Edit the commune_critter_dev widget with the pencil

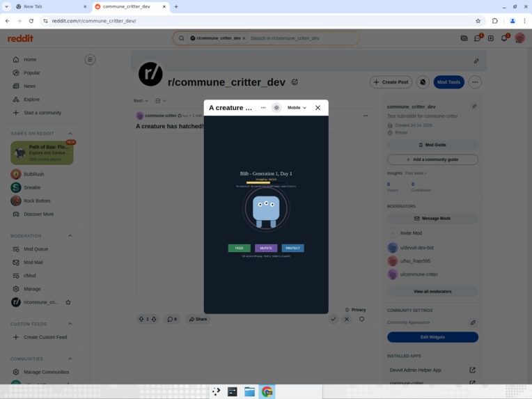(x=474, y=107)
